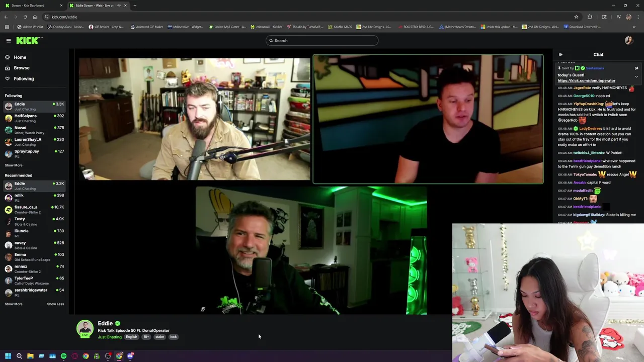The width and height of the screenshot is (644, 362).
Task: Select Novad channel in Following list
Action: 34,130
